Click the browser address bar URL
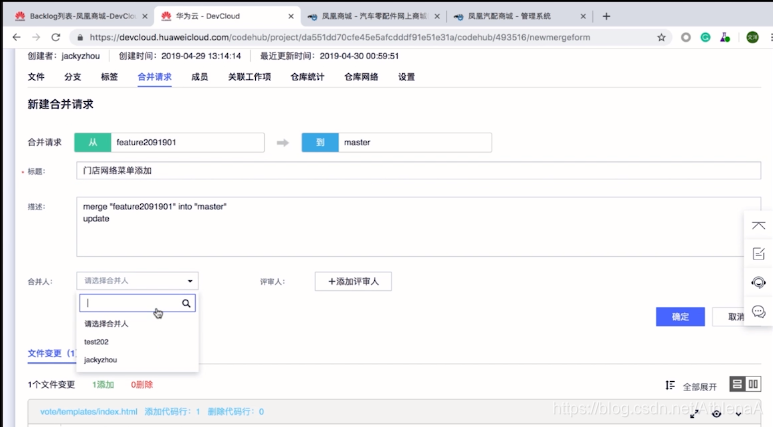773x427 pixels. (339, 37)
